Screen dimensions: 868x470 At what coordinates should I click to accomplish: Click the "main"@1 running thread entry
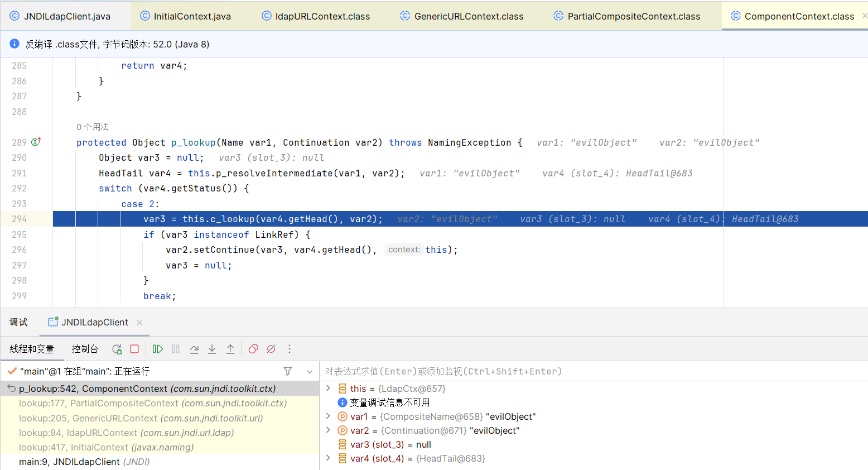pos(85,371)
